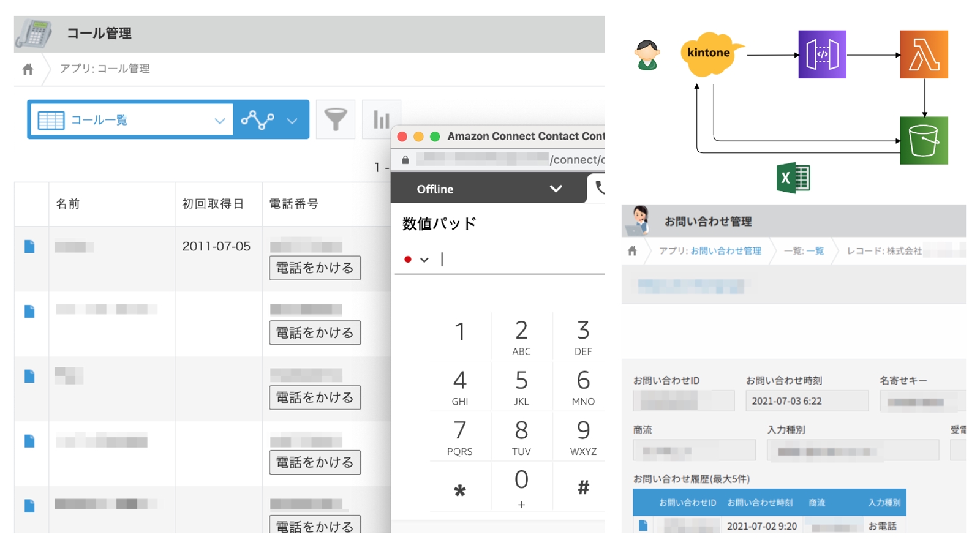Open the record icon in the third row

[x=29, y=376]
